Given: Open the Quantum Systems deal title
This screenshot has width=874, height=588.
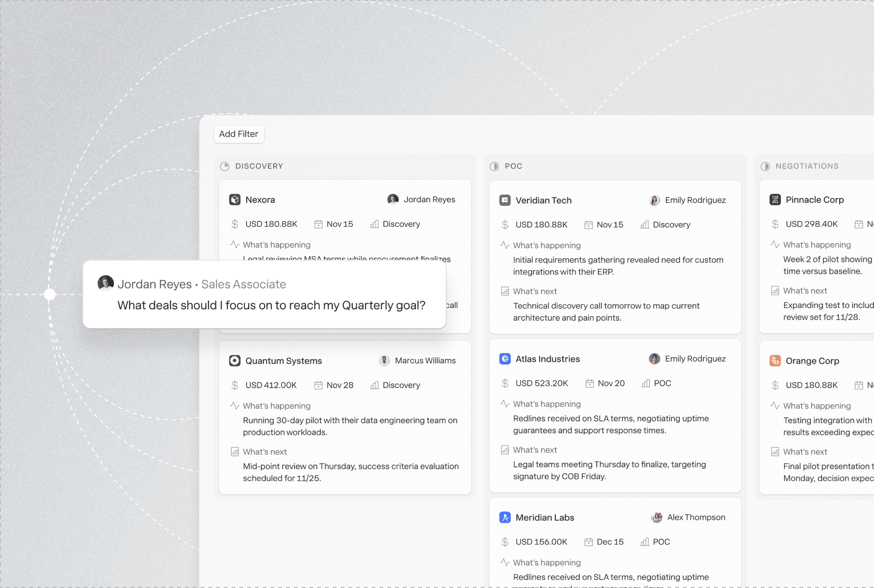Looking at the screenshot, I should click(284, 360).
